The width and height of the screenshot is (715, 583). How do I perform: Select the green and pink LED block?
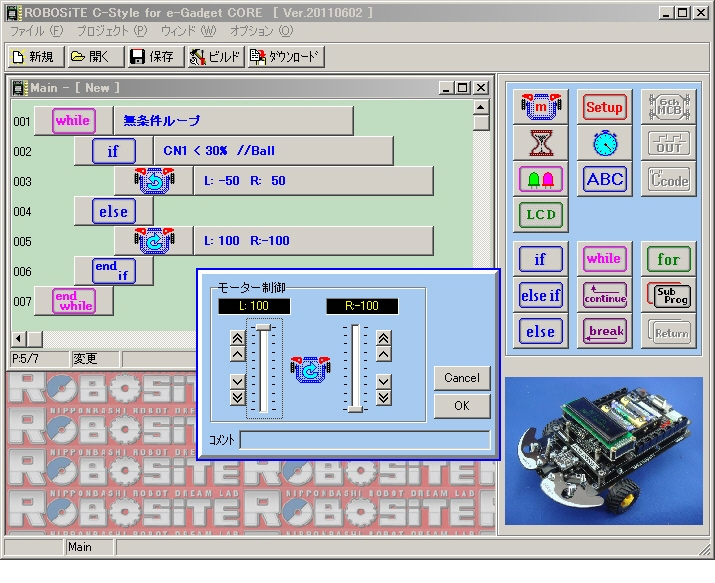tap(540, 179)
